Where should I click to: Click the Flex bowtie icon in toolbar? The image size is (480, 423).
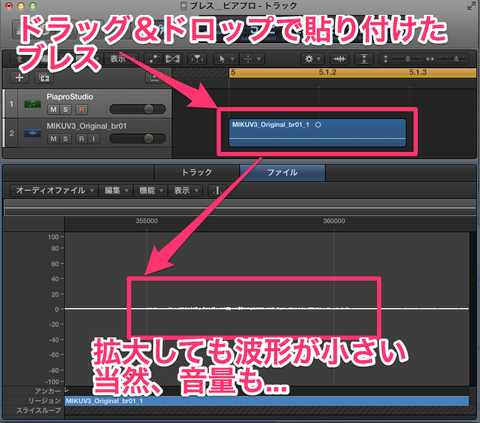coord(173,59)
